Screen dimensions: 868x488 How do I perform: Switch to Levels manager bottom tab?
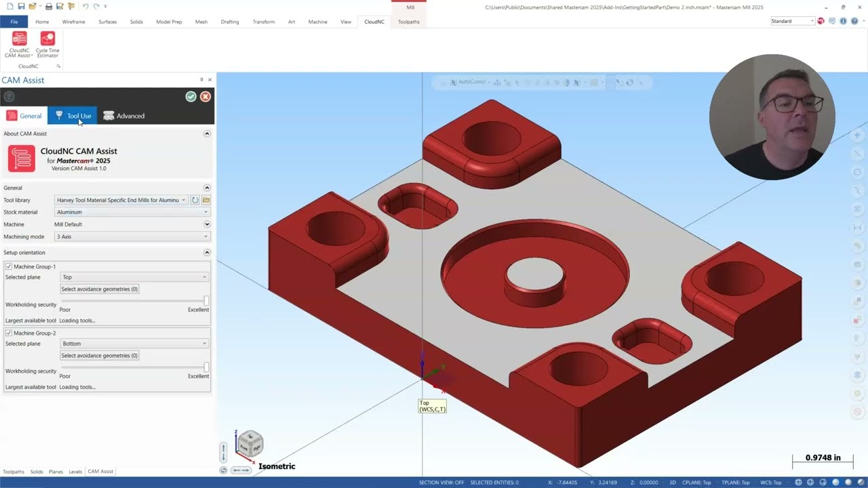[x=75, y=472]
